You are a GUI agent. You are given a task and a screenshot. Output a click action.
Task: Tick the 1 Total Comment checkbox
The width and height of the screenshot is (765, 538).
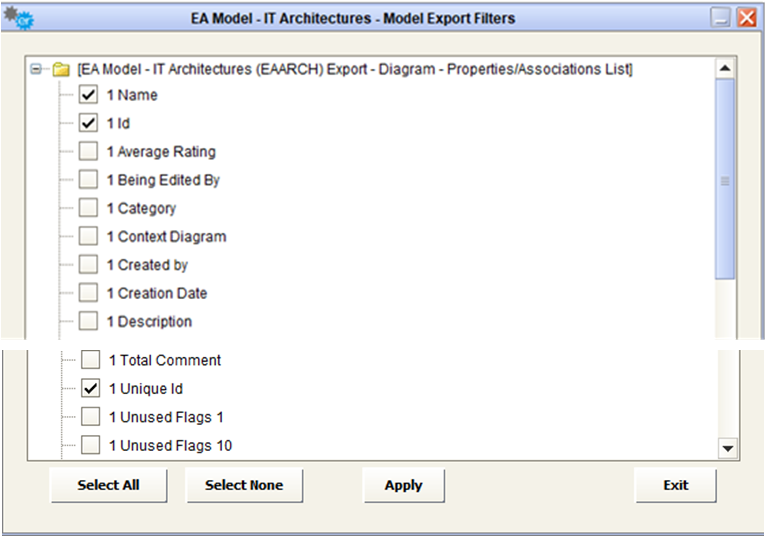click(90, 360)
